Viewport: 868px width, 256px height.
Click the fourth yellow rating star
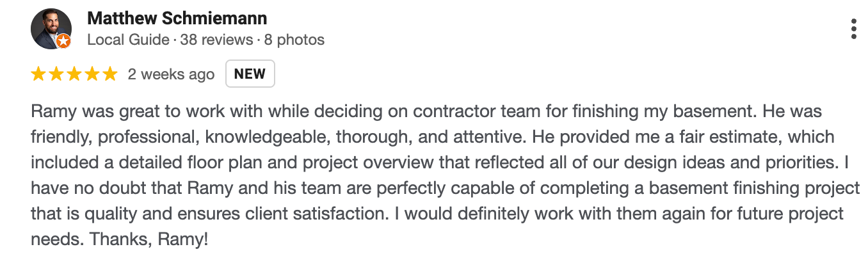[x=92, y=74]
